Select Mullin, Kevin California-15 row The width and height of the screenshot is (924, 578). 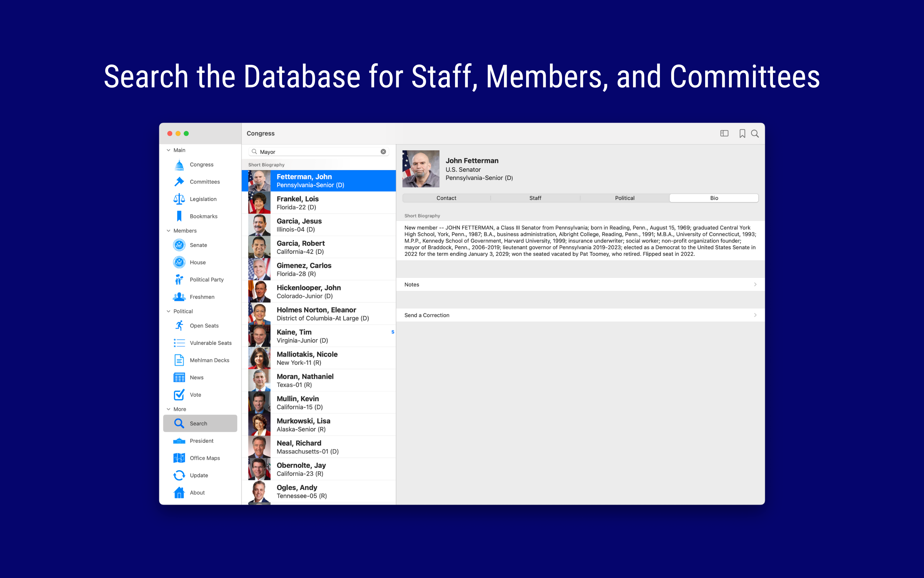coord(319,402)
